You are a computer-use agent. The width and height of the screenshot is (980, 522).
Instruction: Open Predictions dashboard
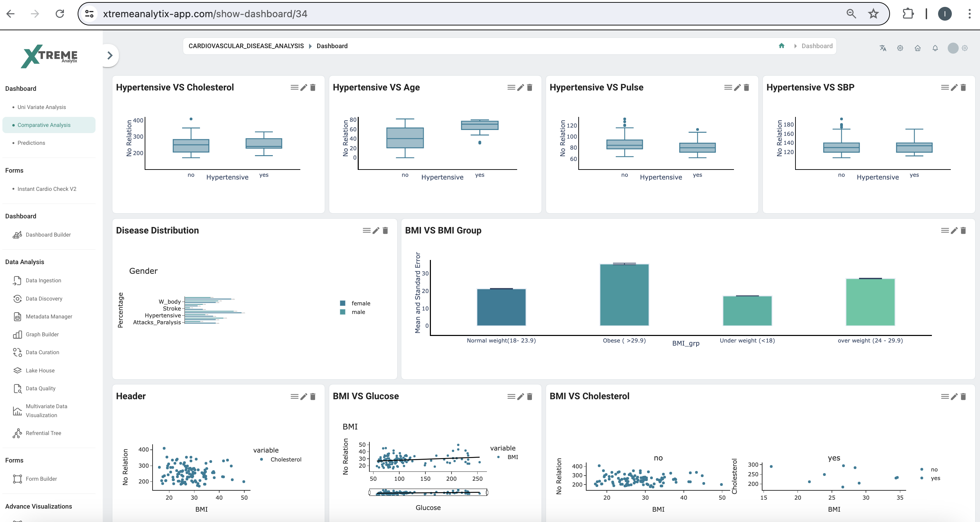coord(31,143)
